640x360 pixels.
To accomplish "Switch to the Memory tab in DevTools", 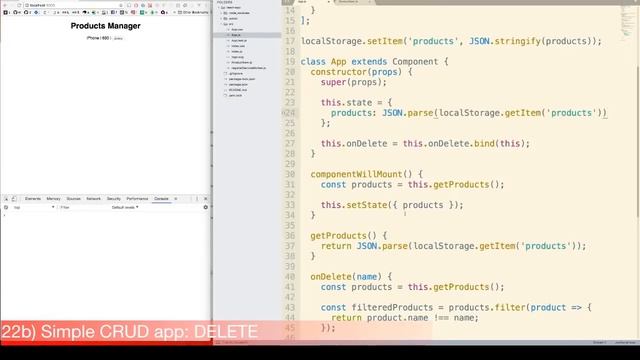I will coord(53,199).
